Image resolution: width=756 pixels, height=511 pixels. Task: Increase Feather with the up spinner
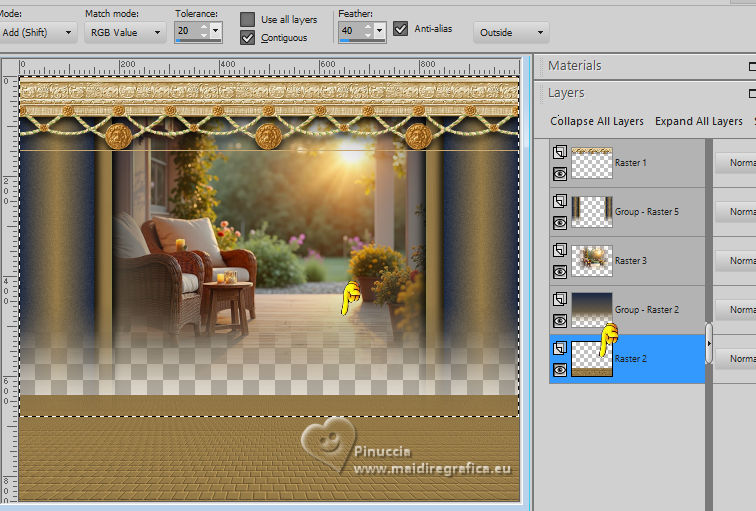click(x=368, y=27)
